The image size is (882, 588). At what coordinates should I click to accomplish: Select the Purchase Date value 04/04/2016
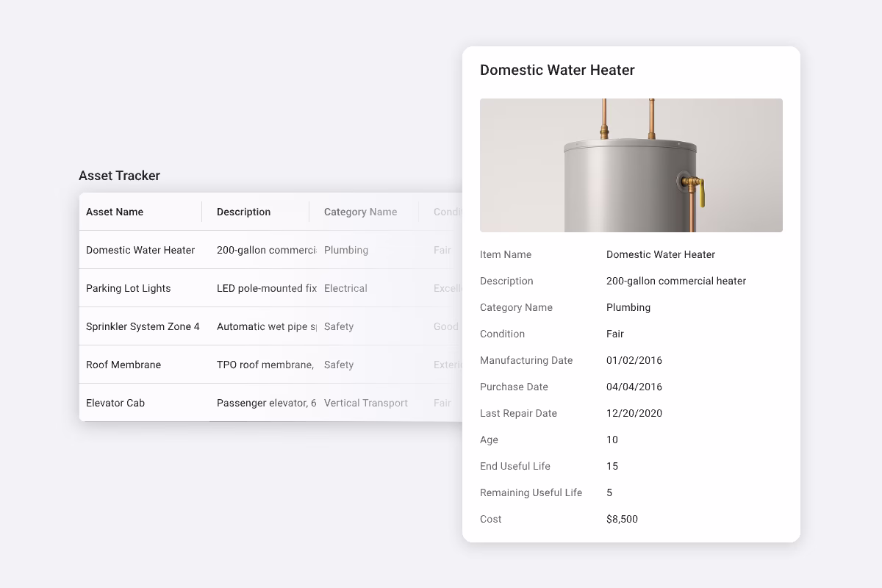point(634,387)
